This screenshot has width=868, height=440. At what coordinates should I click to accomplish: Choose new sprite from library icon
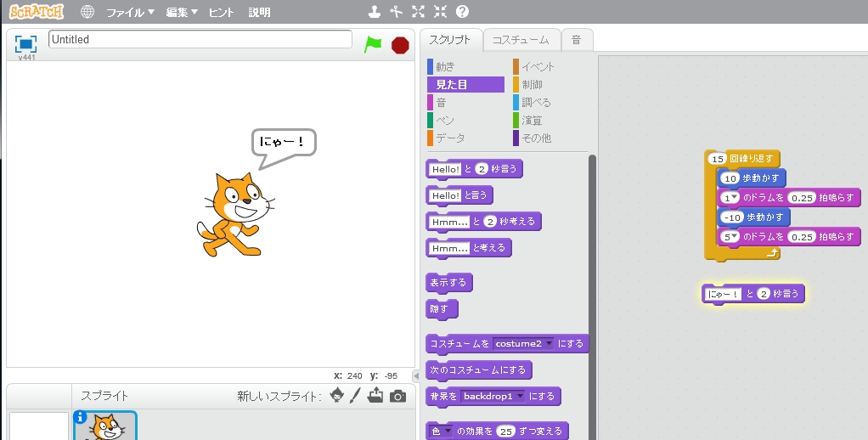tap(336, 395)
